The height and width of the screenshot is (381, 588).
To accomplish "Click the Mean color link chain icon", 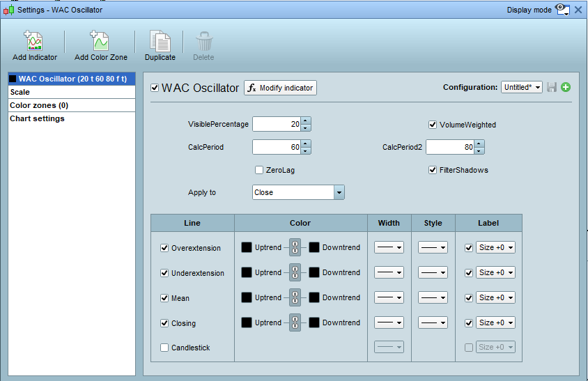I will click(x=295, y=297).
